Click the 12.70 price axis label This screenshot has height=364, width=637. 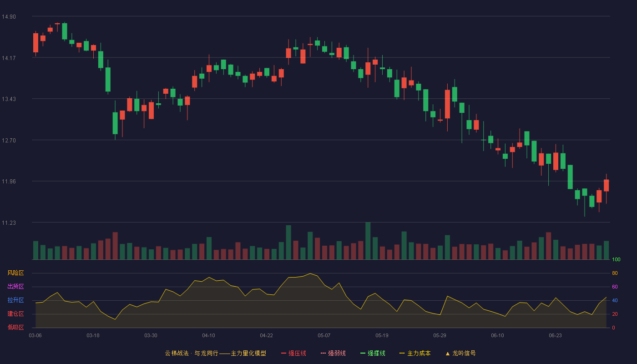(9, 141)
